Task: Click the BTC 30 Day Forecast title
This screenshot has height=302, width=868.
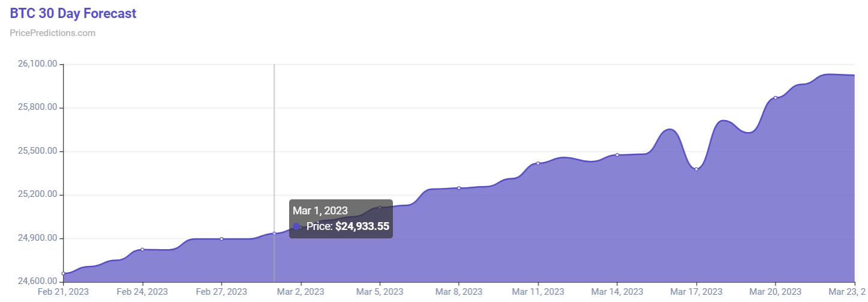Action: (73, 13)
